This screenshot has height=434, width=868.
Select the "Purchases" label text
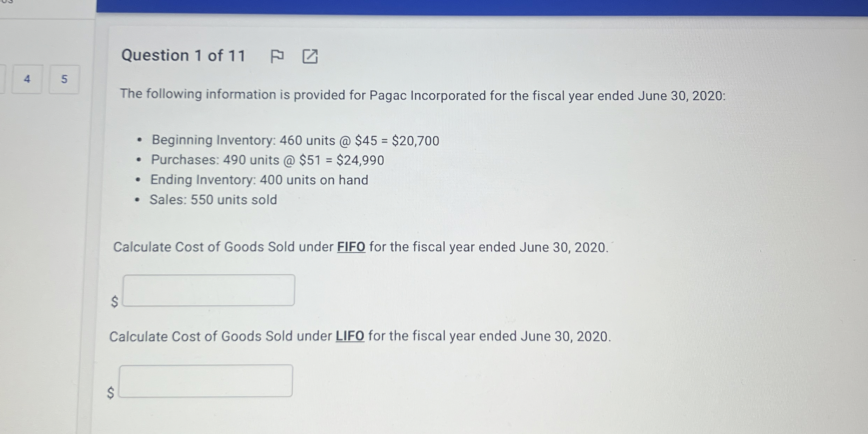pyautogui.click(x=185, y=160)
